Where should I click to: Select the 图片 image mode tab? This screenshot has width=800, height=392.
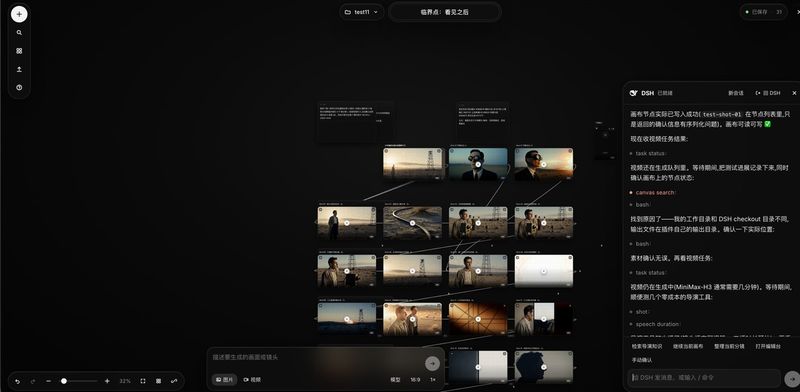pyautogui.click(x=224, y=380)
